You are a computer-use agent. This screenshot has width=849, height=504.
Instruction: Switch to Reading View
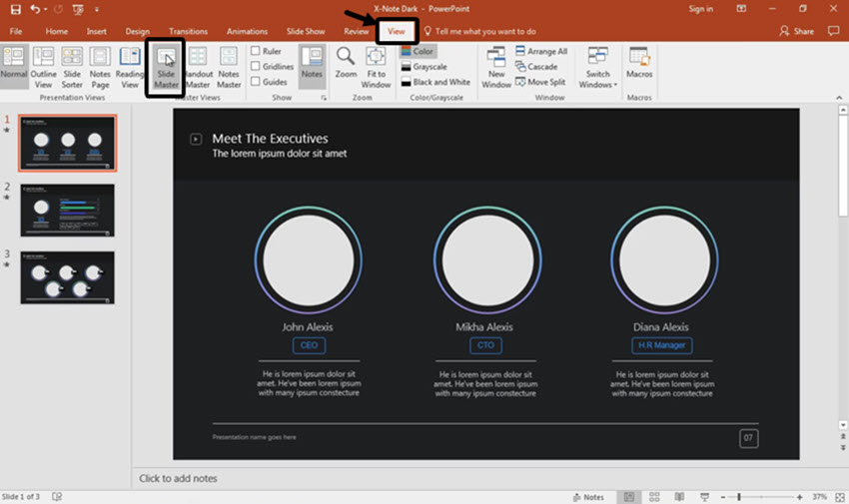130,68
